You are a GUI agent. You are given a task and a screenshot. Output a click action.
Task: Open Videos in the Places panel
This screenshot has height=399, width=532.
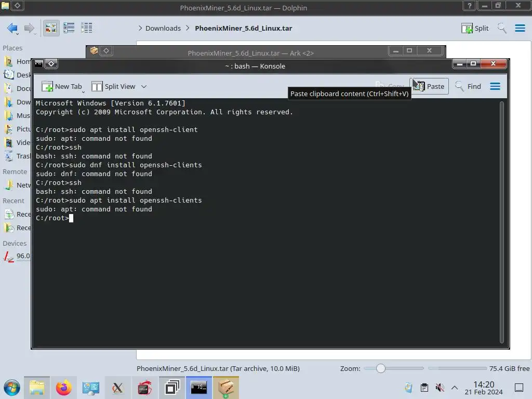17,142
